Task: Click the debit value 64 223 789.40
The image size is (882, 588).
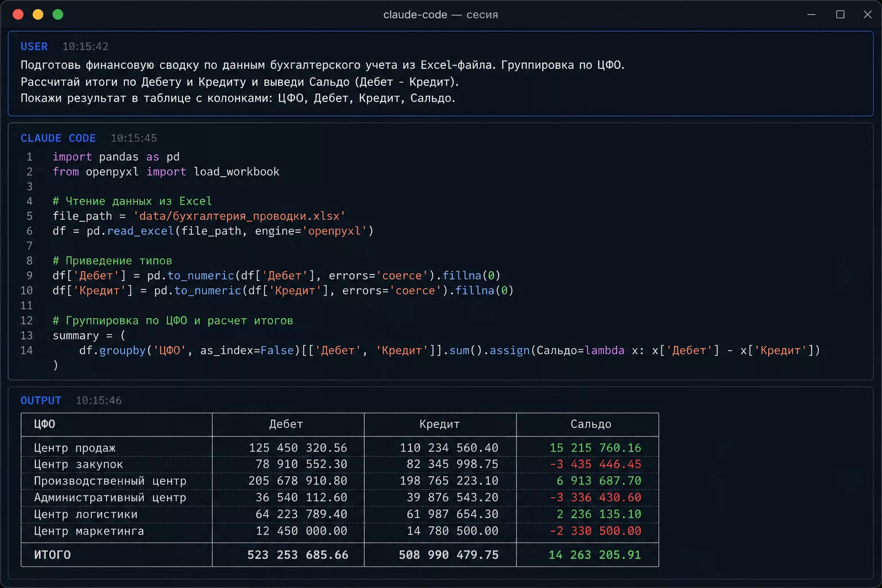Action: pyautogui.click(x=301, y=514)
